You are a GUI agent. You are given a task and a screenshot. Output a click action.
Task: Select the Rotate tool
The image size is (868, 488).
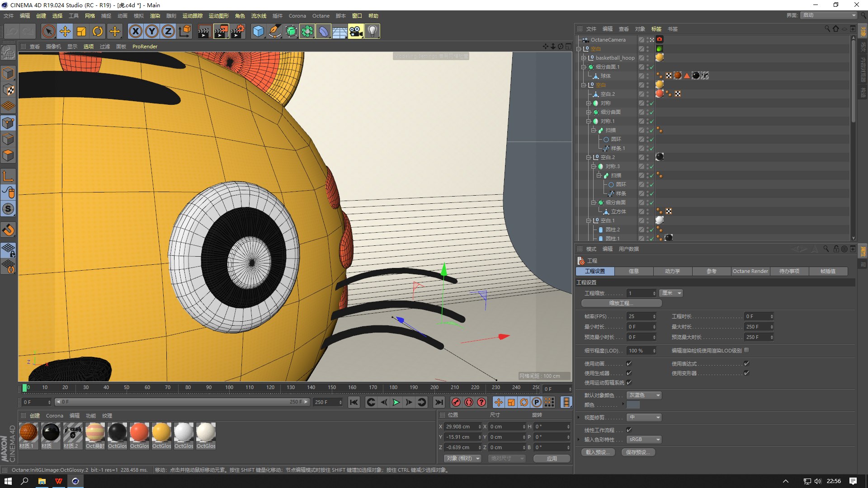click(x=98, y=32)
